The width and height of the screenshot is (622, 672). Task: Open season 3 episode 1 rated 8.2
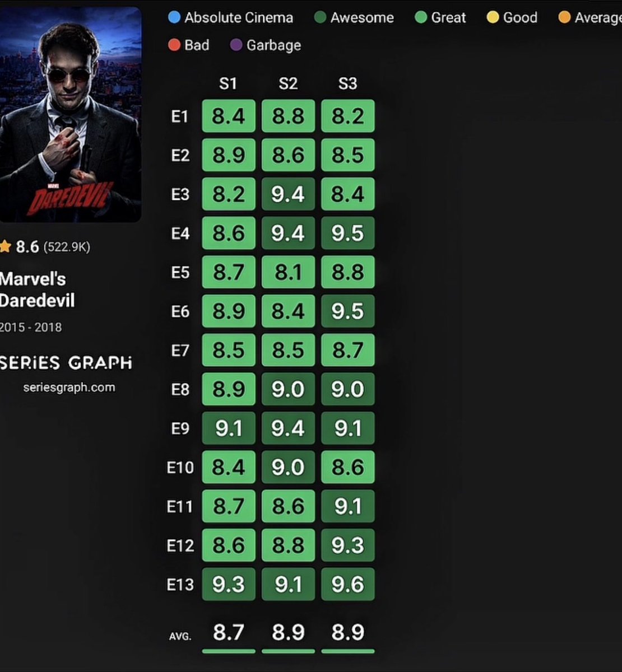point(348,116)
